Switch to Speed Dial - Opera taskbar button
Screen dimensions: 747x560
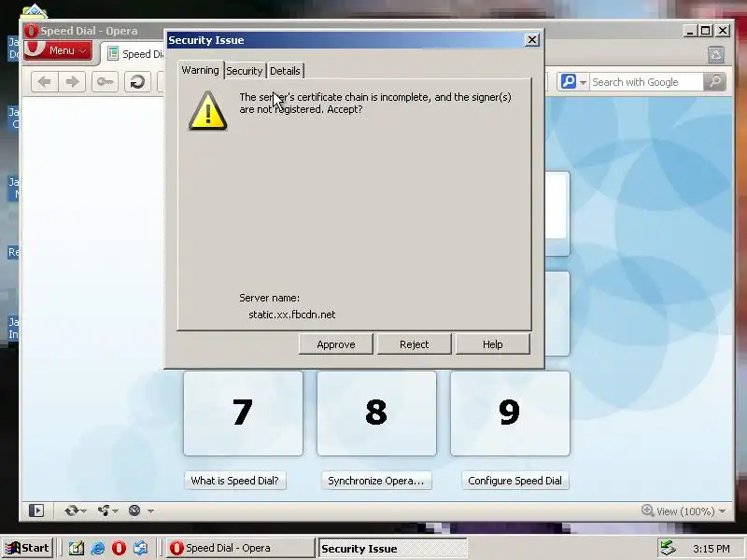pyautogui.click(x=241, y=548)
